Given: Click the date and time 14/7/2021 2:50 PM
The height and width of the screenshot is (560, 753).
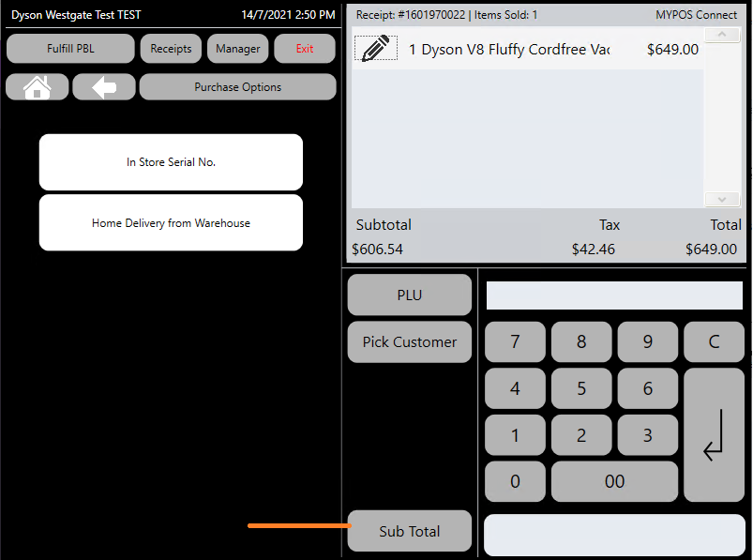Looking at the screenshot, I should coord(288,15).
